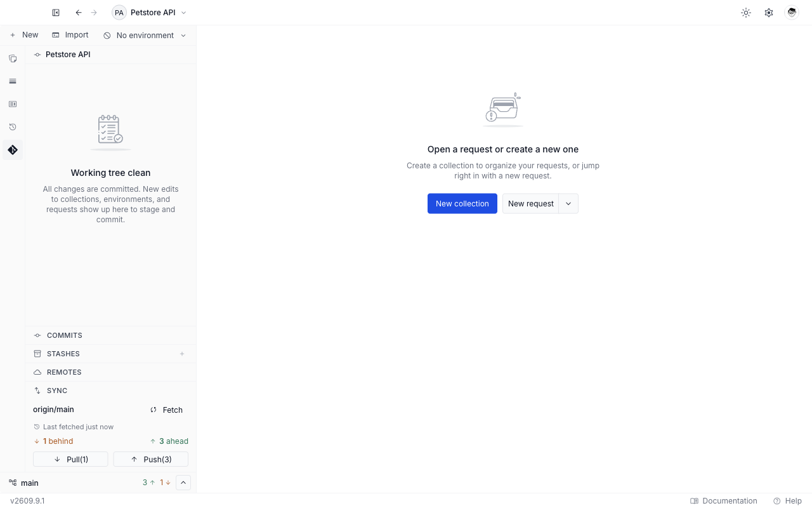The image size is (812, 508).
Task: Open the New request dropdown arrow
Action: click(568, 204)
